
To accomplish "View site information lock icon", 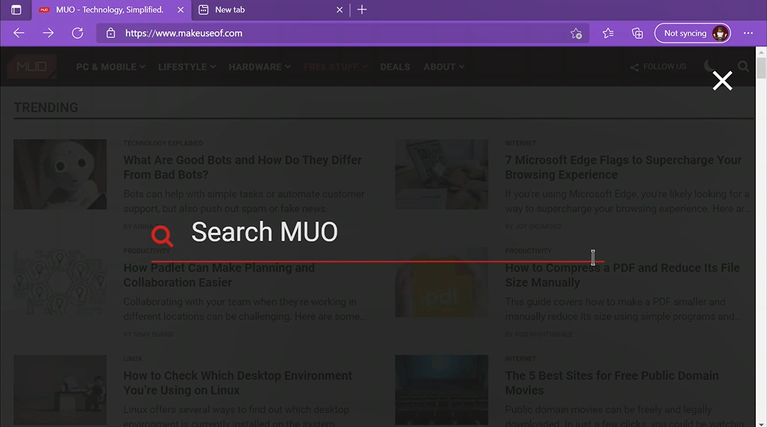I will click(111, 33).
